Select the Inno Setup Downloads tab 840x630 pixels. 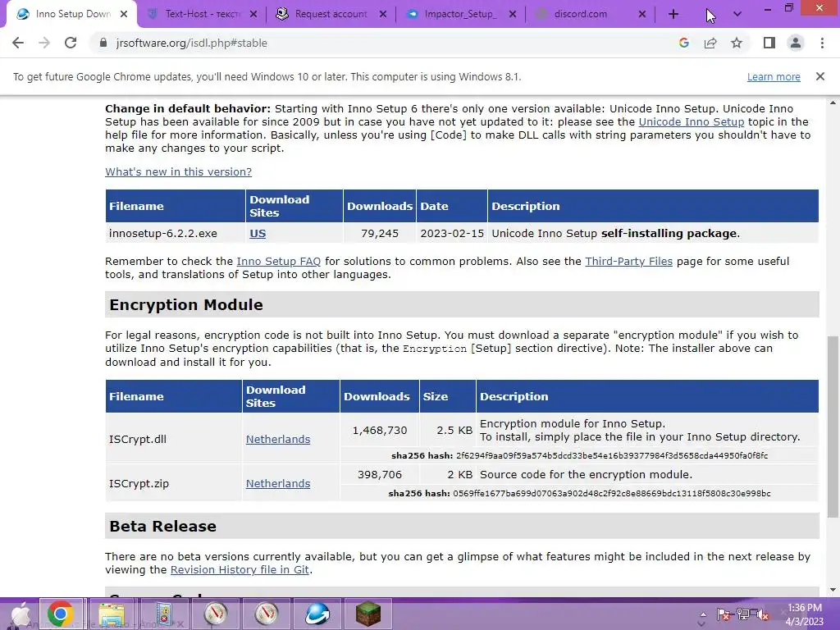tap(72, 15)
